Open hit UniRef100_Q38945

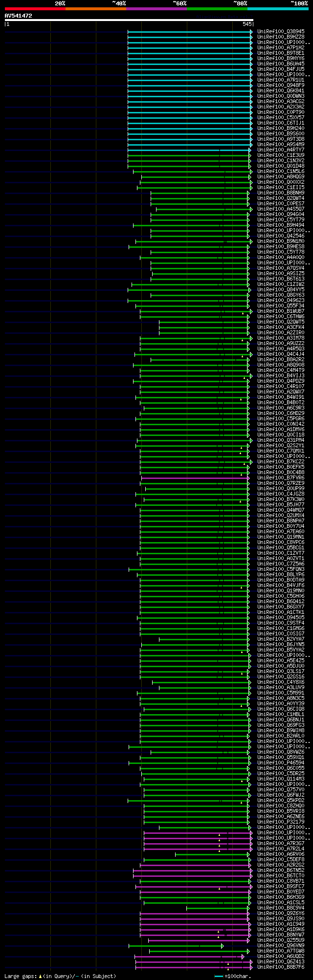click(281, 32)
